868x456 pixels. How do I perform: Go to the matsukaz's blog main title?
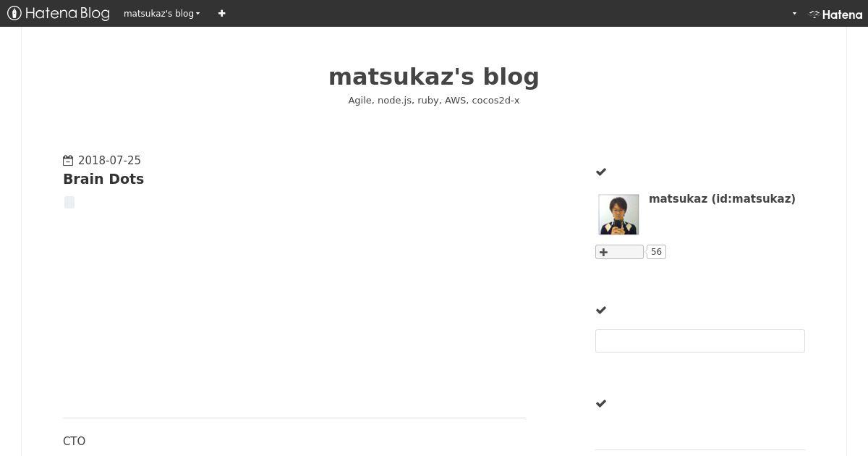[x=434, y=77]
